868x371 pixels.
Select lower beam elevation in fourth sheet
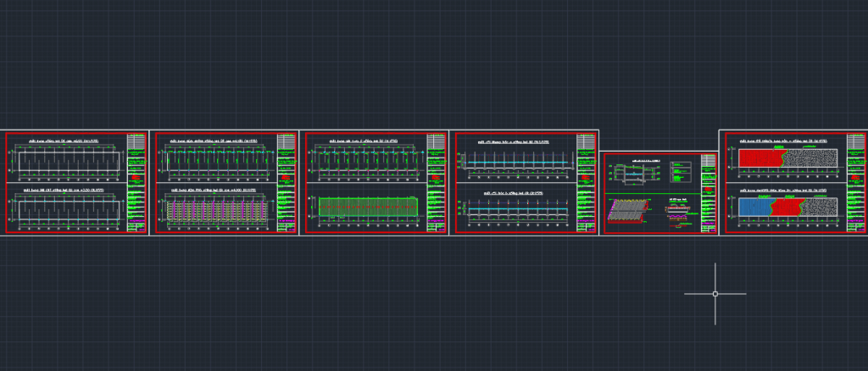[518, 209]
